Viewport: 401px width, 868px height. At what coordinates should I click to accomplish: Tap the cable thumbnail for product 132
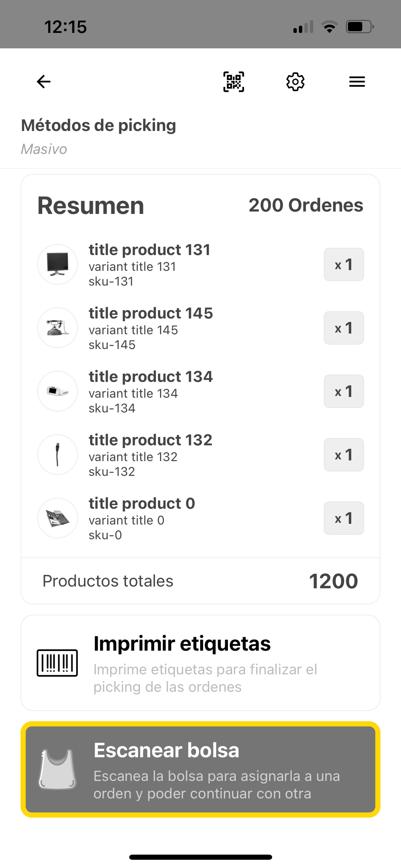[58, 455]
